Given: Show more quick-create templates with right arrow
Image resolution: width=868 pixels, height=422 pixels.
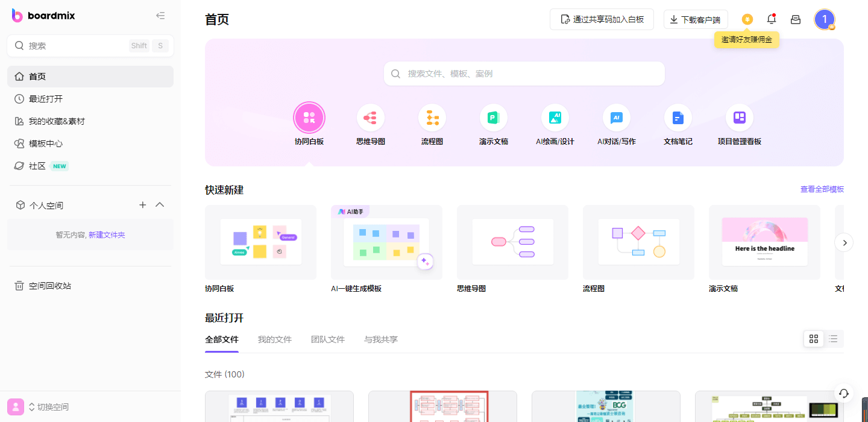Looking at the screenshot, I should tap(844, 242).
